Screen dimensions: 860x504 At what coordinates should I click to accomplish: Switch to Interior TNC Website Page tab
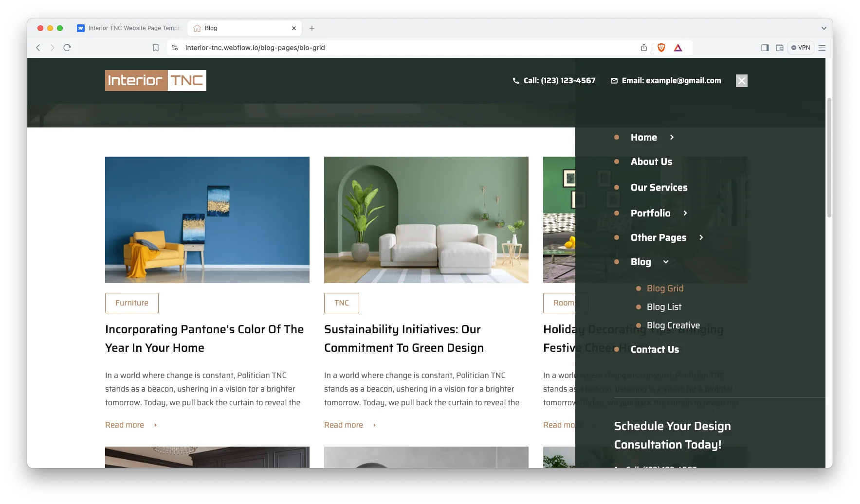[x=129, y=28]
